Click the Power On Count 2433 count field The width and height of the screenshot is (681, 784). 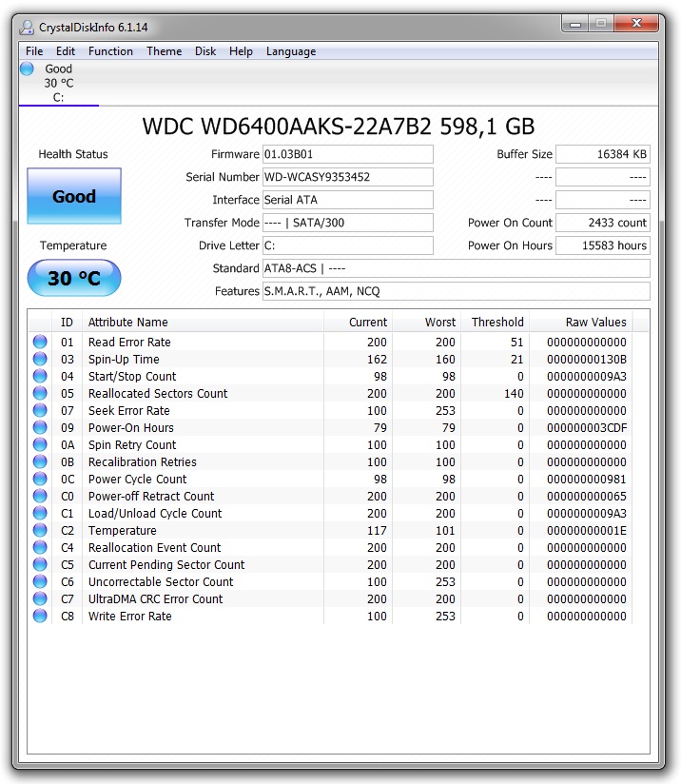602,223
